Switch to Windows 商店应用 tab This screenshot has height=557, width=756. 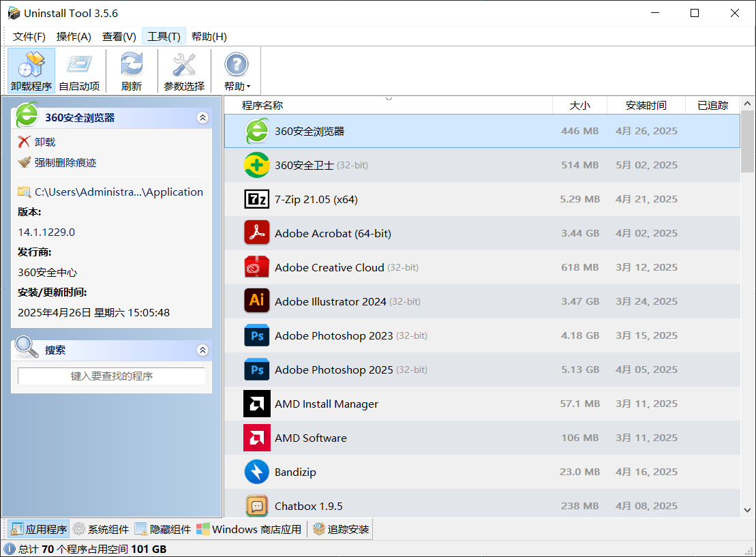tap(249, 529)
